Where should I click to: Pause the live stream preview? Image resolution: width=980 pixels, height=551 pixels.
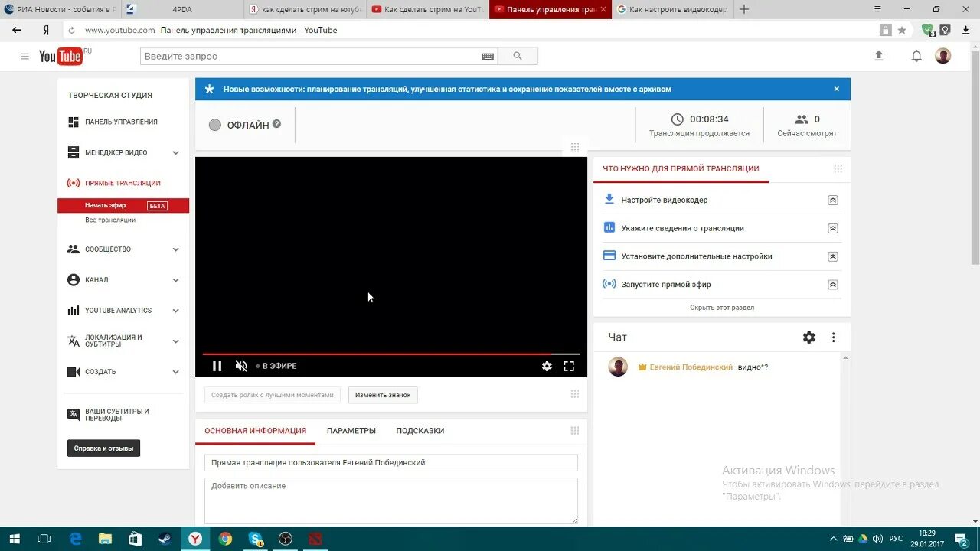(x=217, y=366)
